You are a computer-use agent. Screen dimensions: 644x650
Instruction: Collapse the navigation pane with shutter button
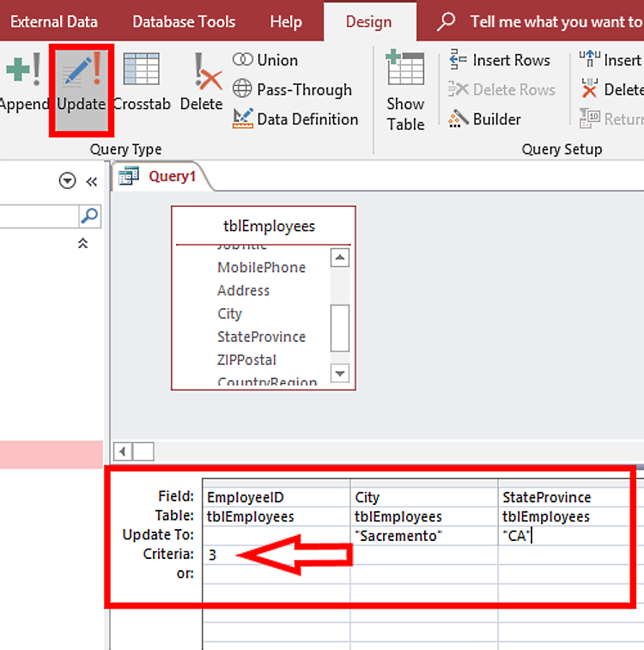(x=92, y=181)
